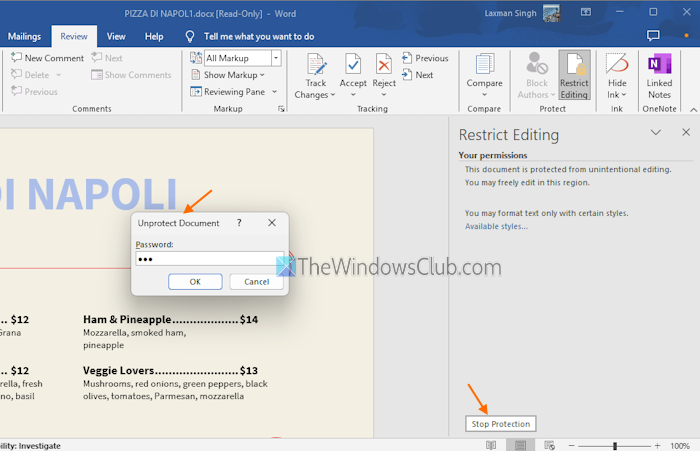
Task: Click the Accept change icon
Action: (353, 65)
